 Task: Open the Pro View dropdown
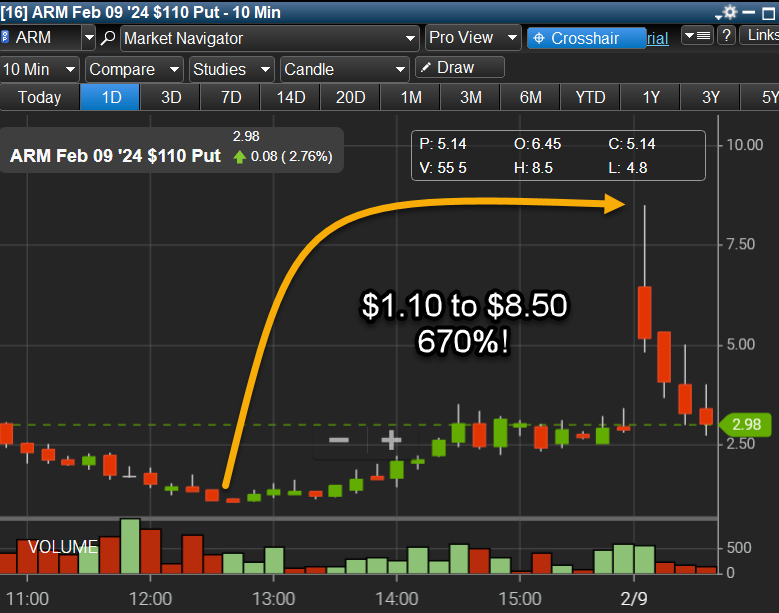[472, 38]
